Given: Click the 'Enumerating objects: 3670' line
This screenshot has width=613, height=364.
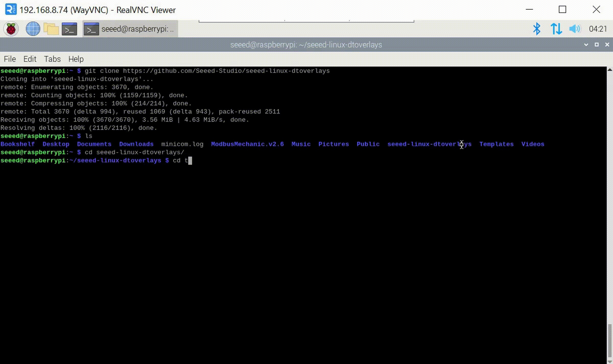Looking at the screenshot, I should coord(77,87).
